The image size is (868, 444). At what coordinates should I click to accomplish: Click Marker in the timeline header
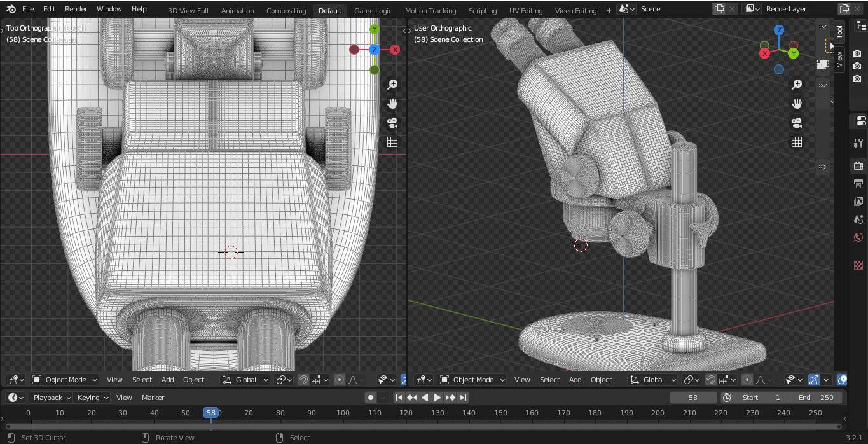pyautogui.click(x=153, y=398)
